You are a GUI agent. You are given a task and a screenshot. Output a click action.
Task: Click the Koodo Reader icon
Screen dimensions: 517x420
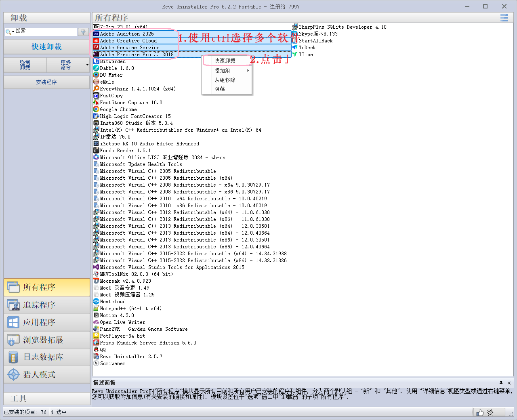pos(96,151)
